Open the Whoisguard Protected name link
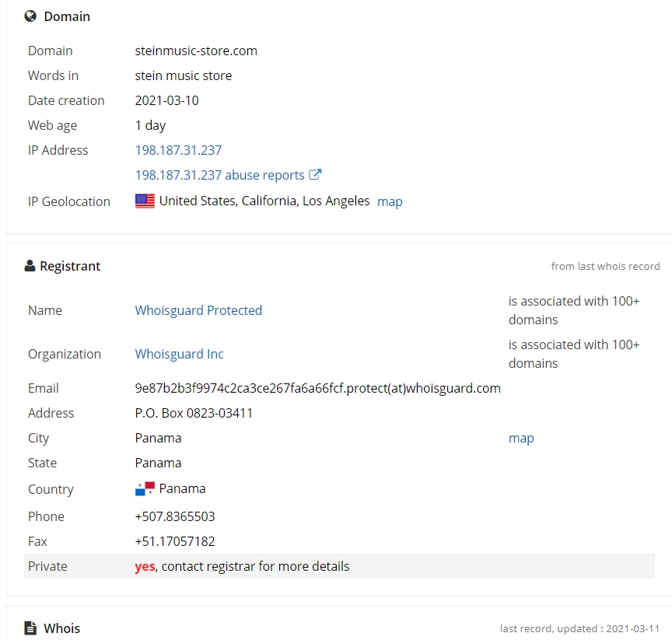This screenshot has width=672, height=640. coord(198,310)
